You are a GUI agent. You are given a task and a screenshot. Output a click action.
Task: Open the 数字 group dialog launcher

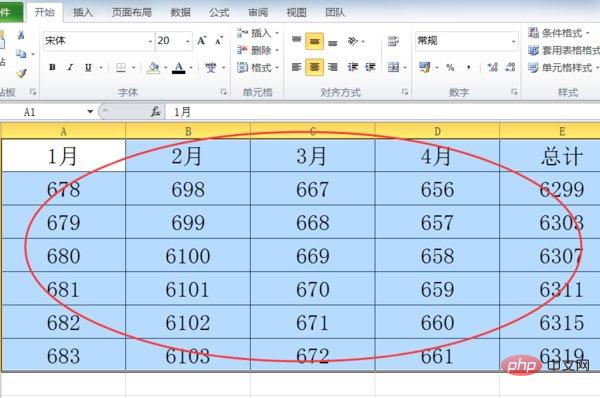(514, 92)
